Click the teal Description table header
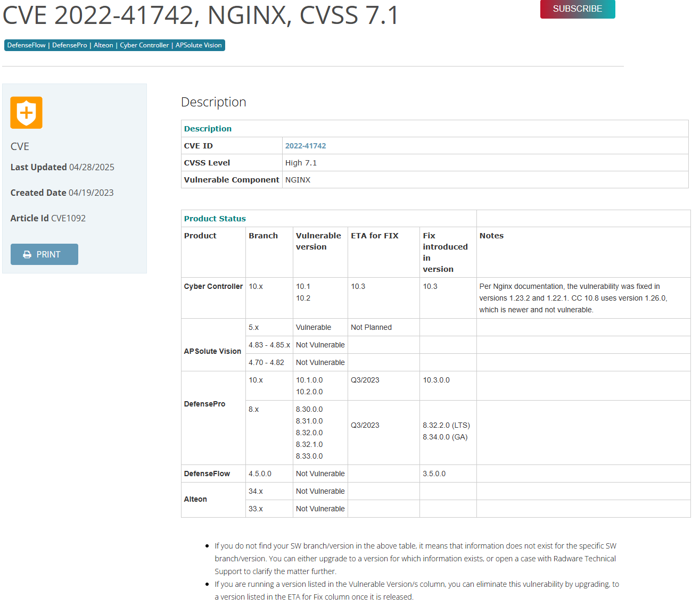This screenshot has height=606, width=700. pyautogui.click(x=208, y=129)
